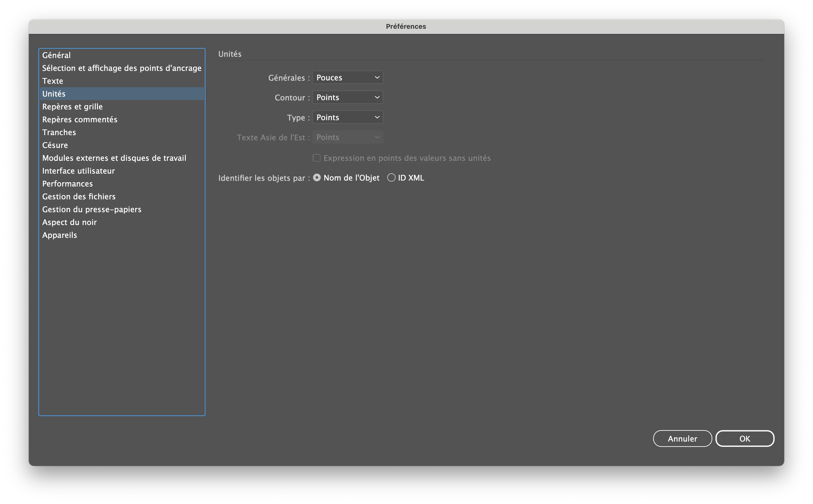Expand the Type units dropdown
Screen dimensions: 813x504
pyautogui.click(x=347, y=117)
